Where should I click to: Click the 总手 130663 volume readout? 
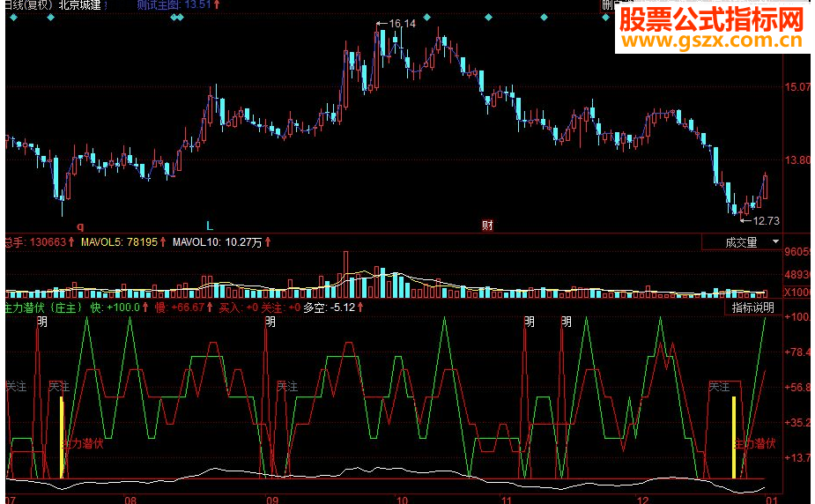40,242
